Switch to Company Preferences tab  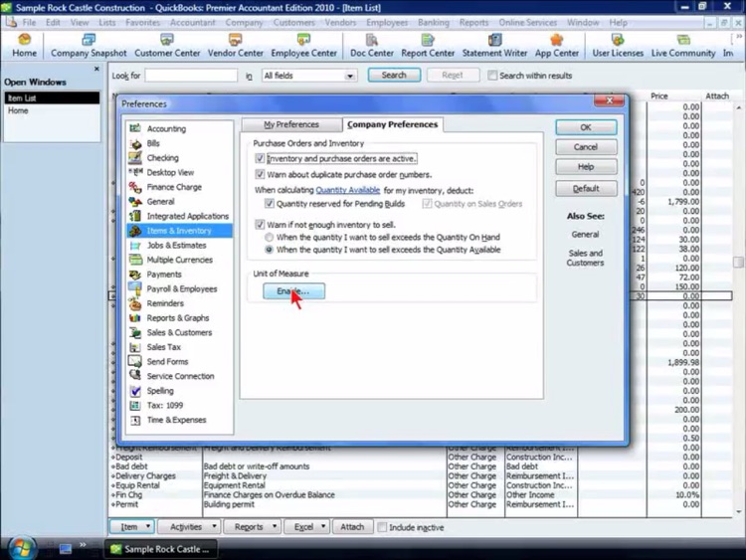[393, 124]
